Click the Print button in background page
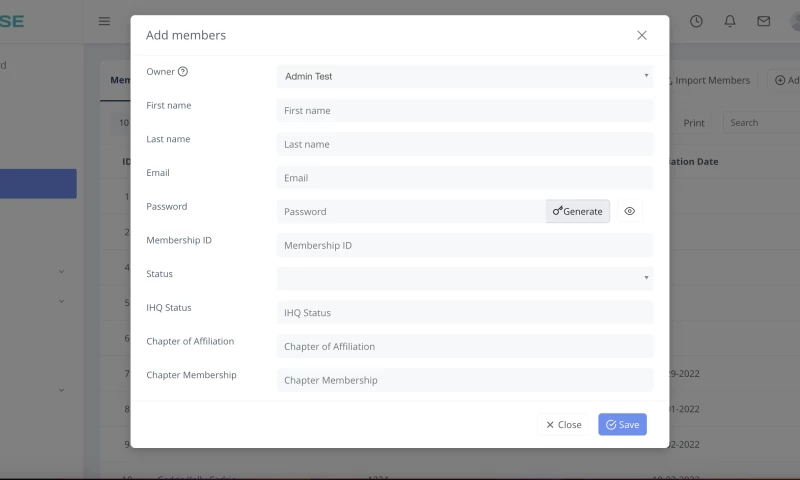 [x=693, y=122]
